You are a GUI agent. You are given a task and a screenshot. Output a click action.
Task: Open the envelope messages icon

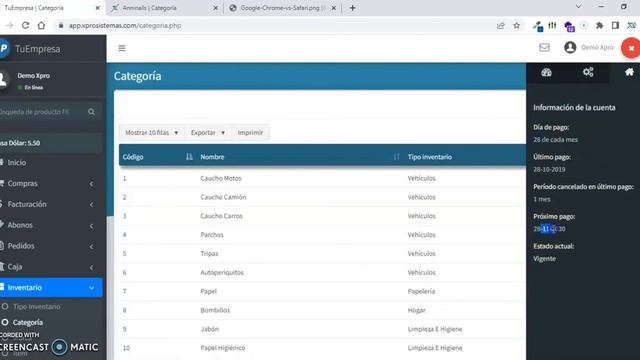tap(544, 47)
